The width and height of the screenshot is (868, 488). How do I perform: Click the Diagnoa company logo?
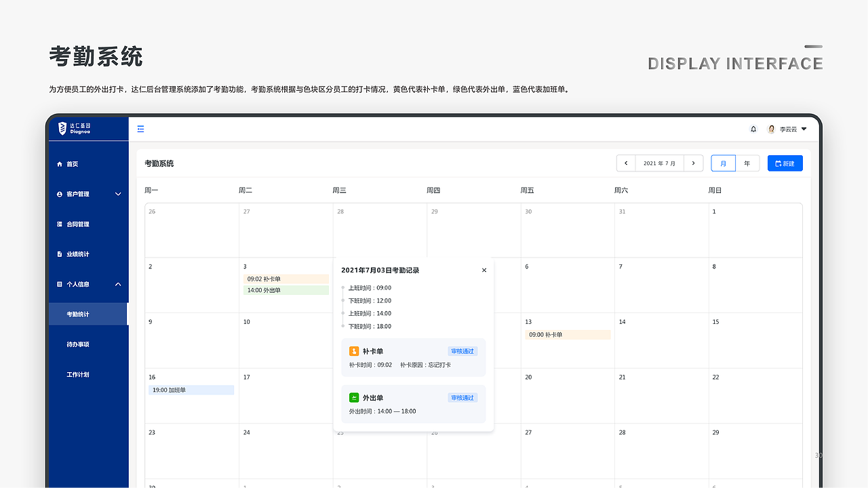pyautogui.click(x=74, y=128)
